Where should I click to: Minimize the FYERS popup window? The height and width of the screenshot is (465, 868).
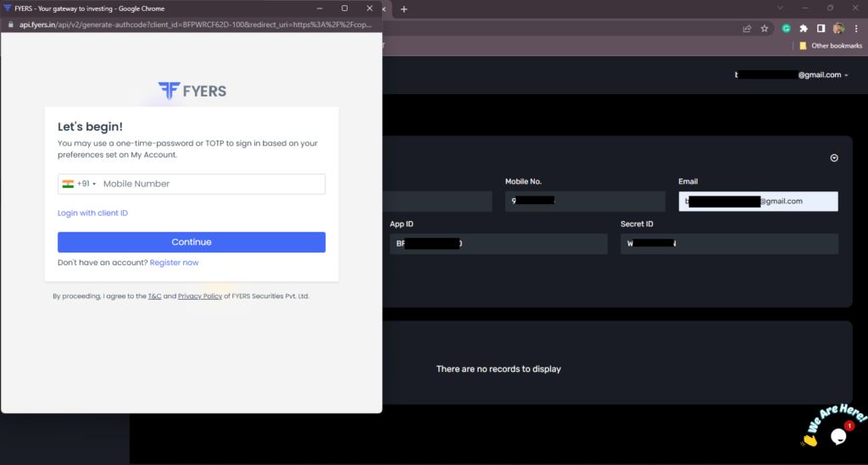(320, 8)
